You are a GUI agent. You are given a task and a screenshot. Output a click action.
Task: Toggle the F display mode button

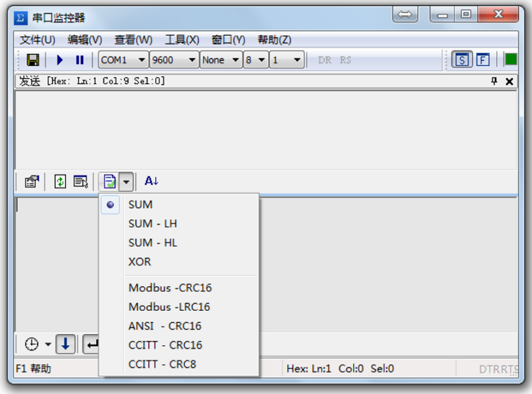[x=482, y=60]
